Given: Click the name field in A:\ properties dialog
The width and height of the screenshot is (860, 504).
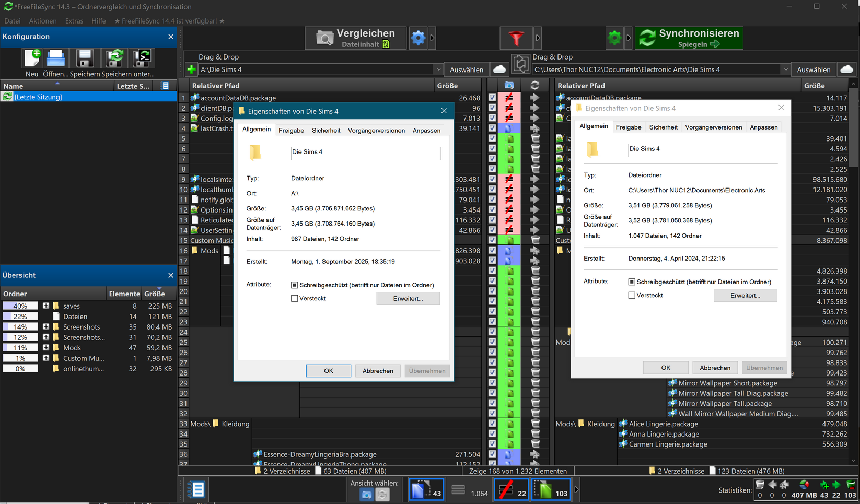Looking at the screenshot, I should coord(366,153).
